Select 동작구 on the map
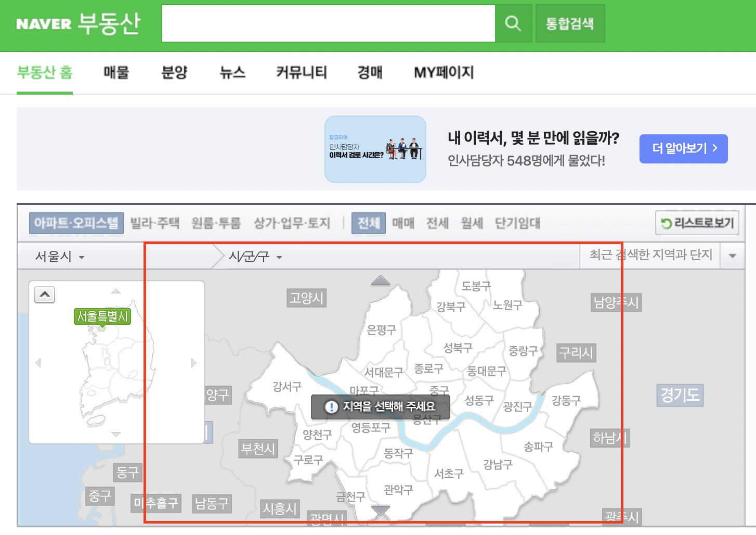 pyautogui.click(x=398, y=453)
